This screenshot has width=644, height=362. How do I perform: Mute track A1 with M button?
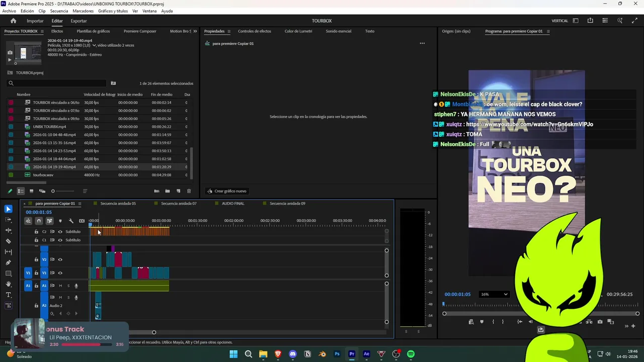60,286
